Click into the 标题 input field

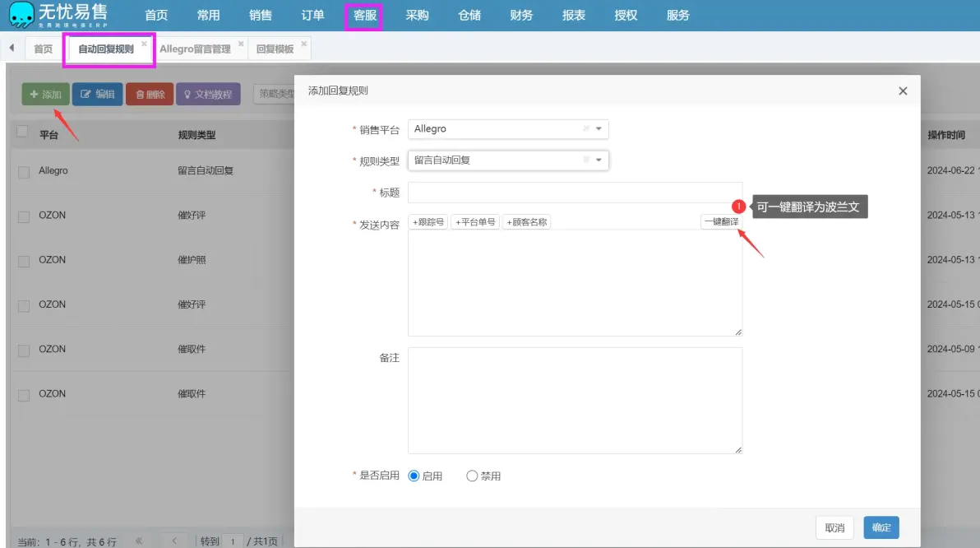click(x=575, y=193)
